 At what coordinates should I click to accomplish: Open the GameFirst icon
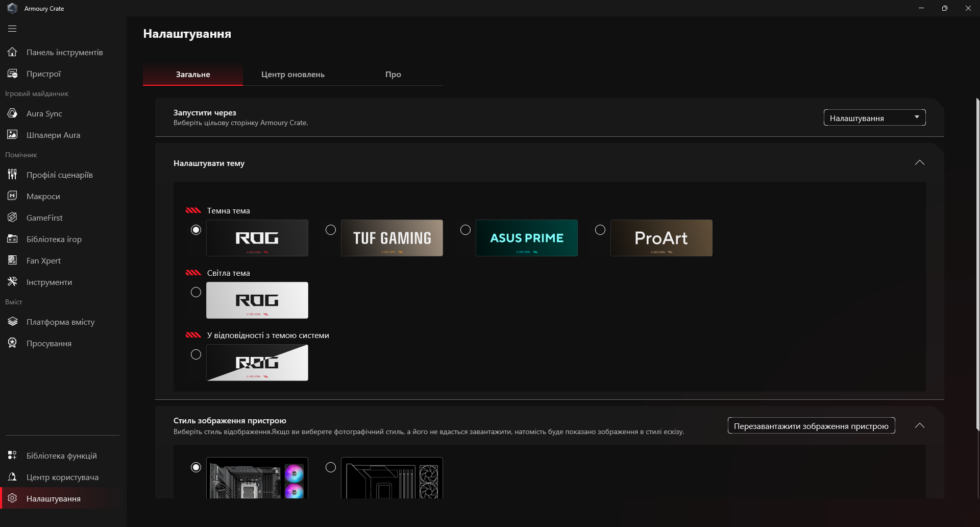point(12,218)
